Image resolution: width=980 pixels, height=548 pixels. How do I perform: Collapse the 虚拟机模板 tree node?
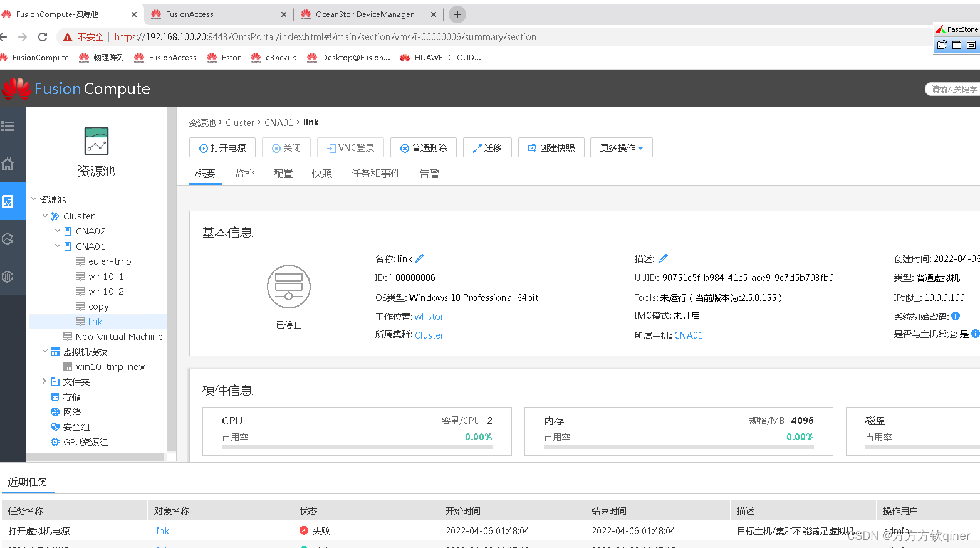[45, 351]
